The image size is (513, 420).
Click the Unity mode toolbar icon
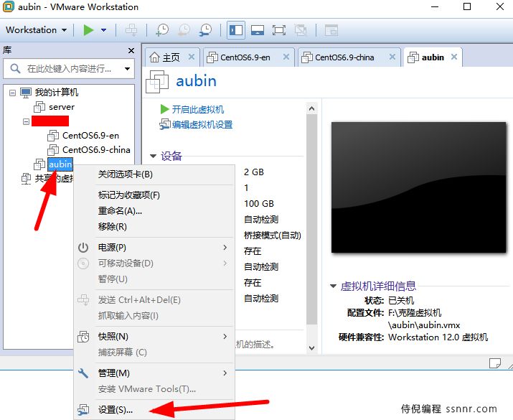(301, 30)
